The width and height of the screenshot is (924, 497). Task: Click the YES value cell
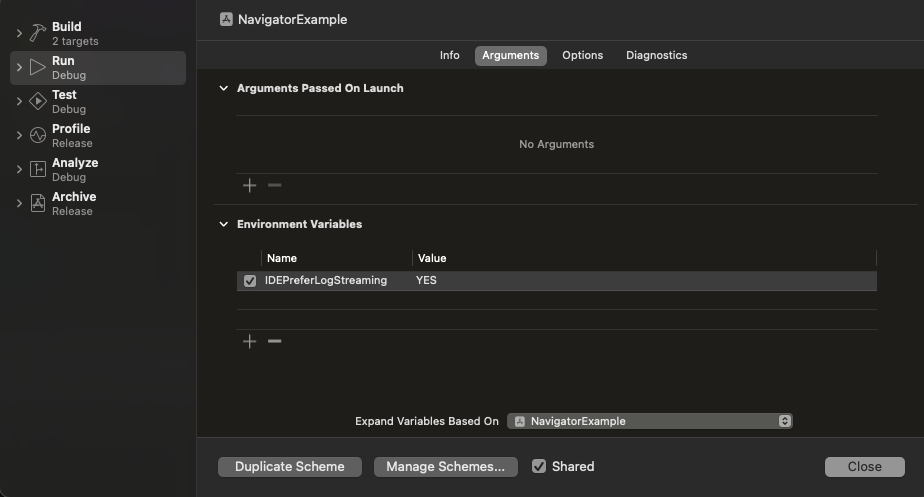[426, 281]
